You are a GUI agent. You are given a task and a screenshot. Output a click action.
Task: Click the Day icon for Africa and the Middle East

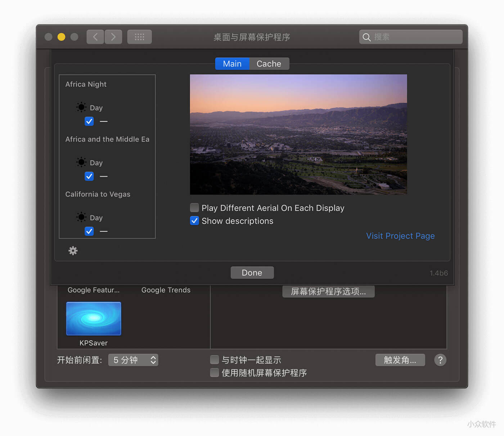pyautogui.click(x=81, y=161)
